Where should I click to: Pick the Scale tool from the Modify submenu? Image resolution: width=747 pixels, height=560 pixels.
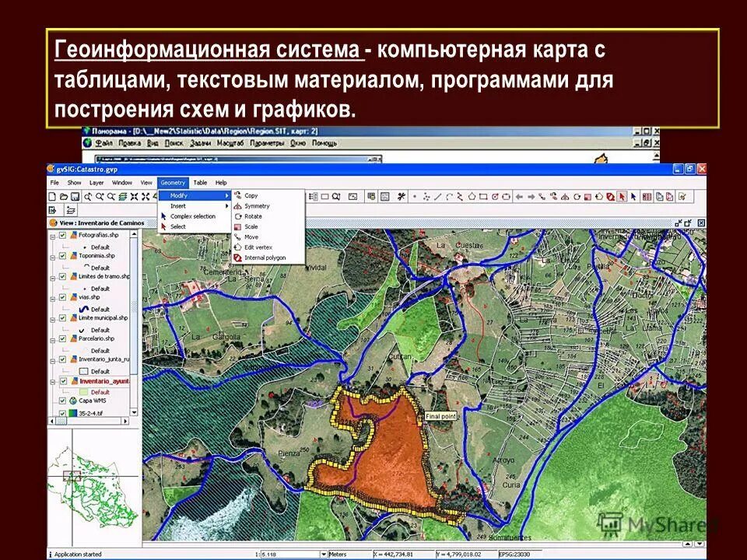coord(251,226)
